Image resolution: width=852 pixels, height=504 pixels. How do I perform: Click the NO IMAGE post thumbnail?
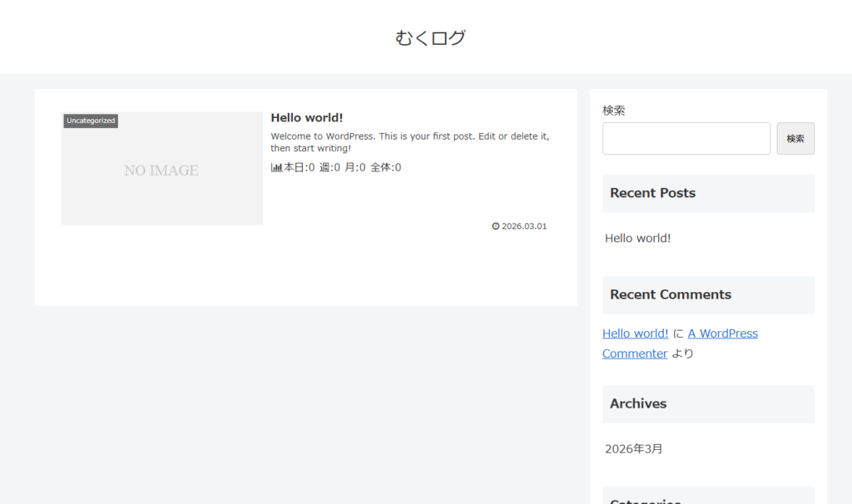click(x=161, y=170)
